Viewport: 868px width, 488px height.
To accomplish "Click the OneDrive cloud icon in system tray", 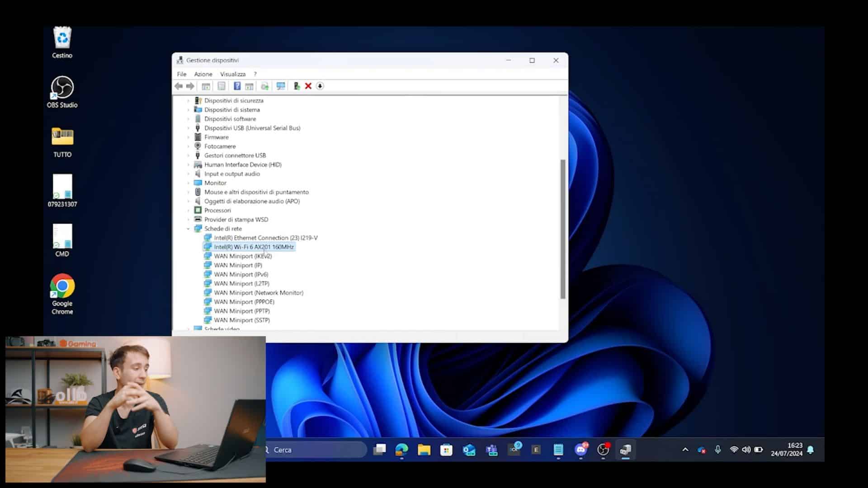I will click(702, 450).
